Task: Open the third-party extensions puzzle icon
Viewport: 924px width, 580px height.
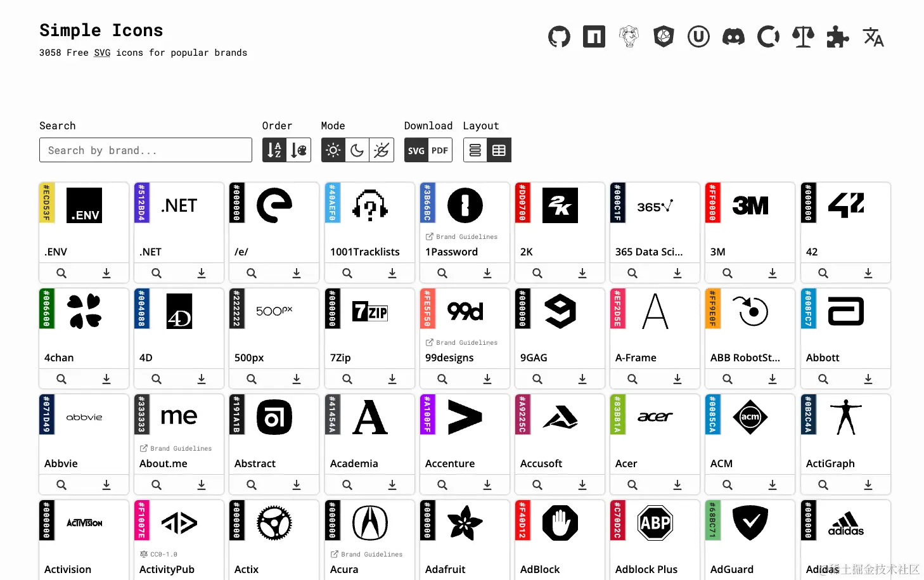Action: pos(838,37)
